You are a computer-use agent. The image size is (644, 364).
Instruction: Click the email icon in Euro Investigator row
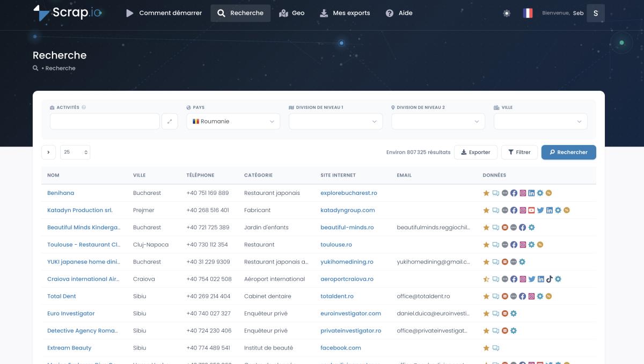504,314
